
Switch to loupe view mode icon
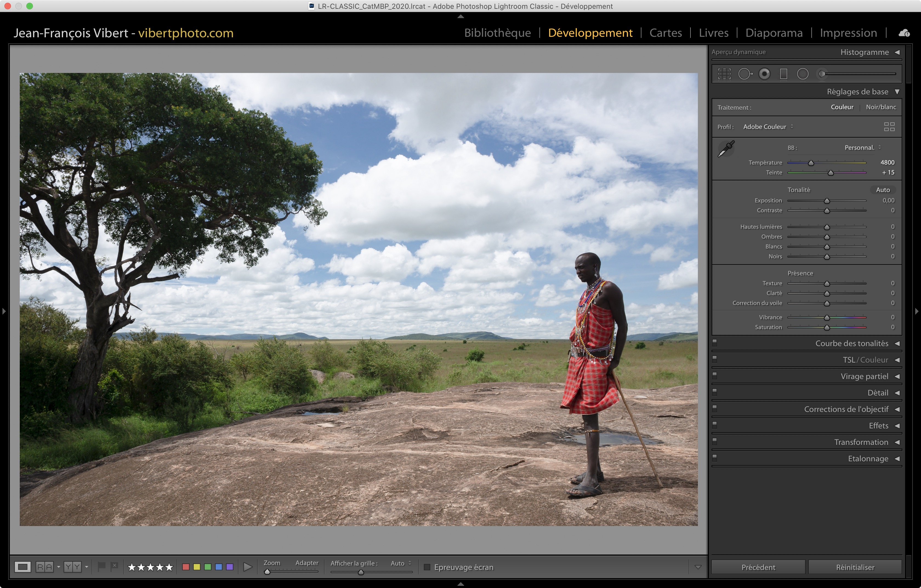pos(22,567)
